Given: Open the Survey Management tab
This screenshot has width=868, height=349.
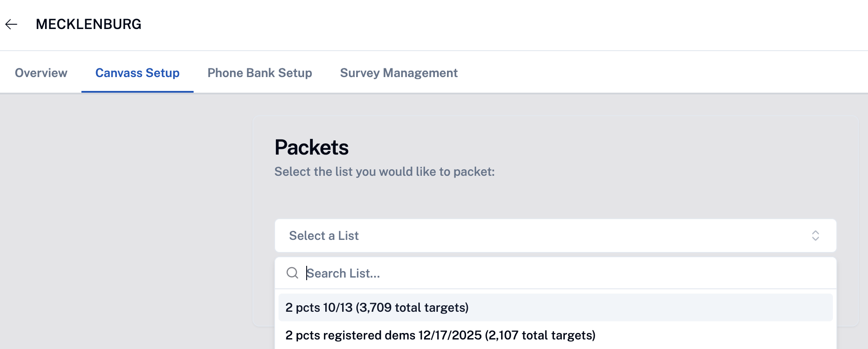Looking at the screenshot, I should (x=398, y=73).
